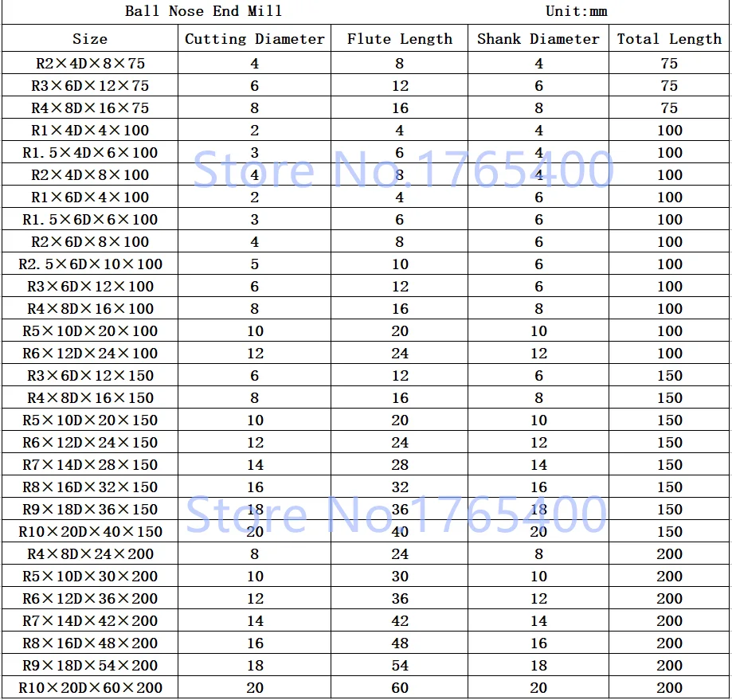Viewport: 732px width, 700px height.
Task: Click shank diameter 12 in R6×12D×24×100 row
Action: [x=538, y=354]
